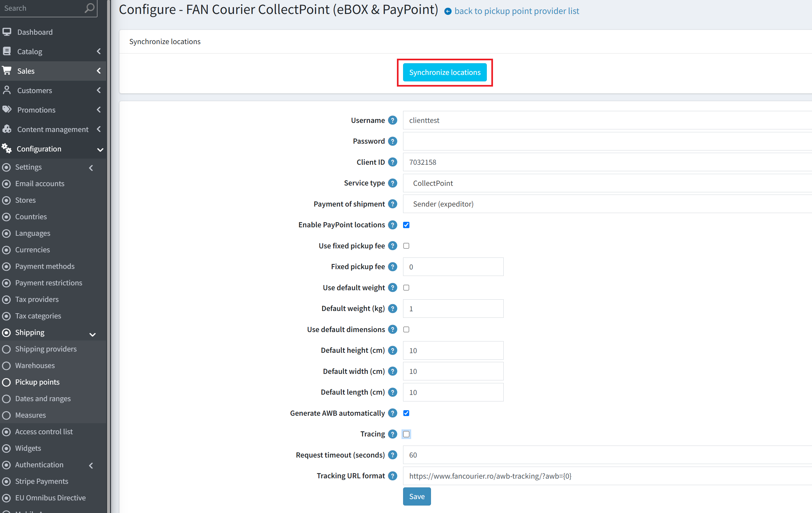812x513 pixels.
Task: Click help icon beside Default weight (kg)
Action: 392,308
